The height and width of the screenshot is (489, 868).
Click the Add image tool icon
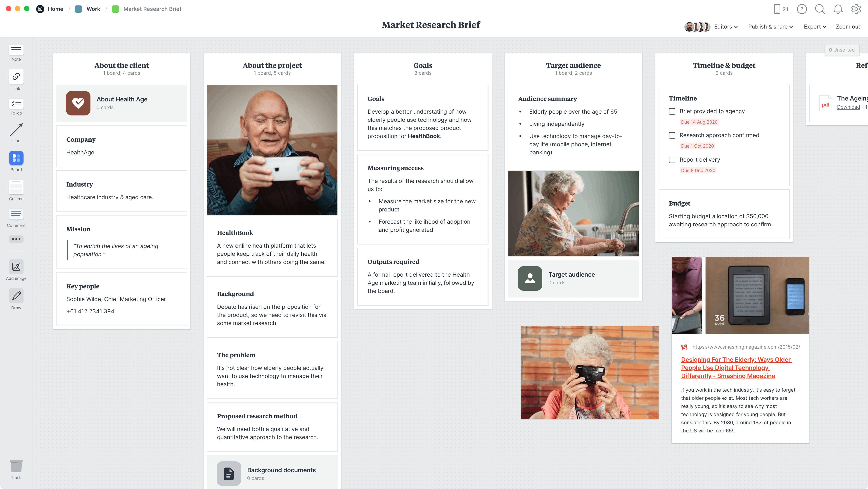pos(16,267)
